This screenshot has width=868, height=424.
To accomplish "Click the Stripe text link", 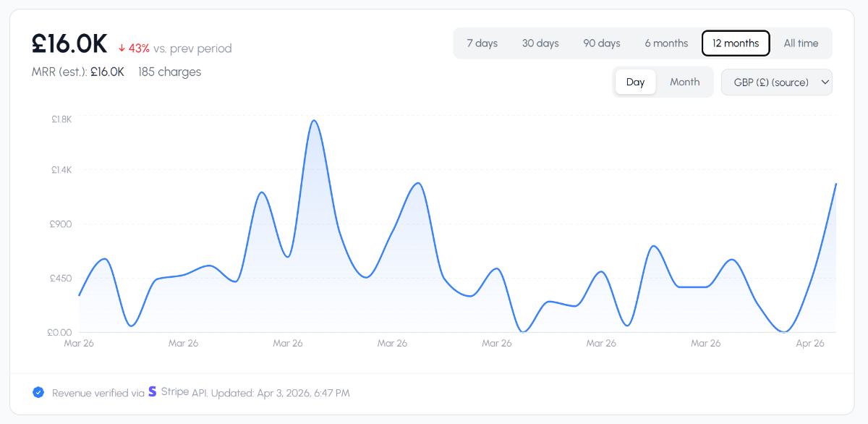I will coord(174,392).
